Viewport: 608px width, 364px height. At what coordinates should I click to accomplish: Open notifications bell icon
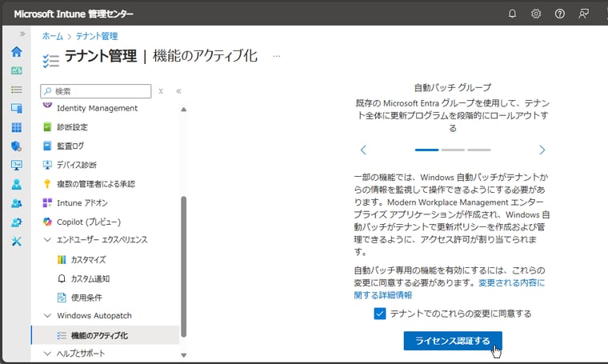click(x=512, y=14)
